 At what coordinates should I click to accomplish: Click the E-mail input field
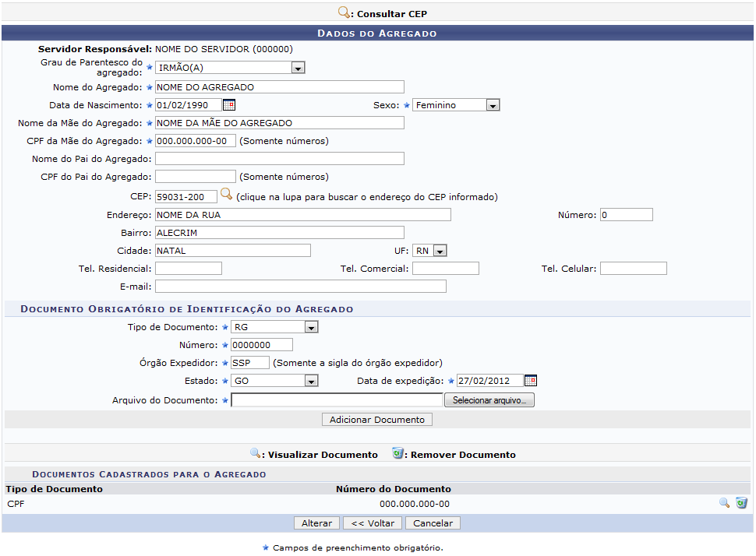click(300, 287)
